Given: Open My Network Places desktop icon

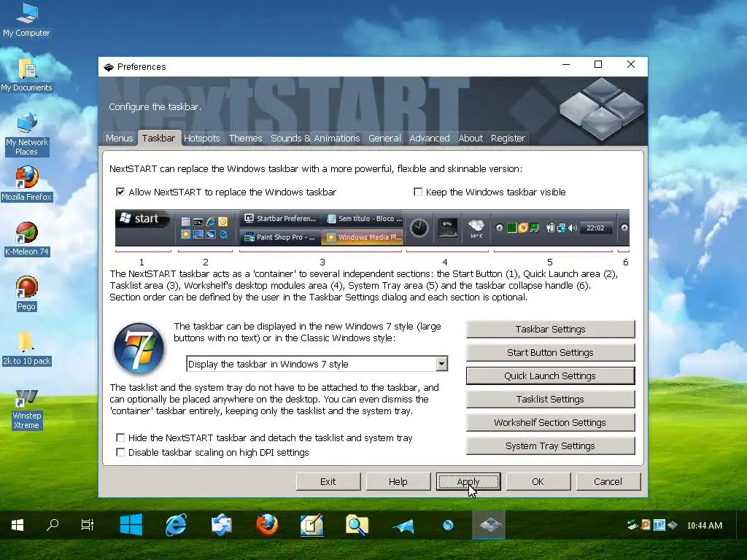Looking at the screenshot, I should [26, 134].
